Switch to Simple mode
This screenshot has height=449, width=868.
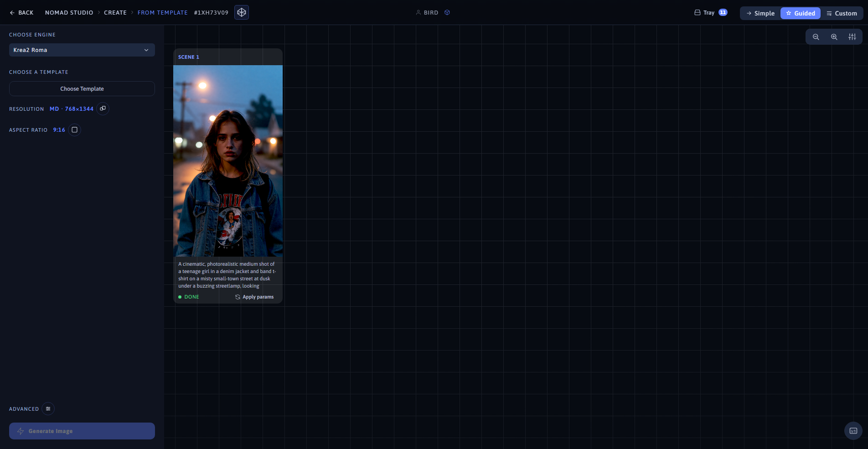click(760, 13)
